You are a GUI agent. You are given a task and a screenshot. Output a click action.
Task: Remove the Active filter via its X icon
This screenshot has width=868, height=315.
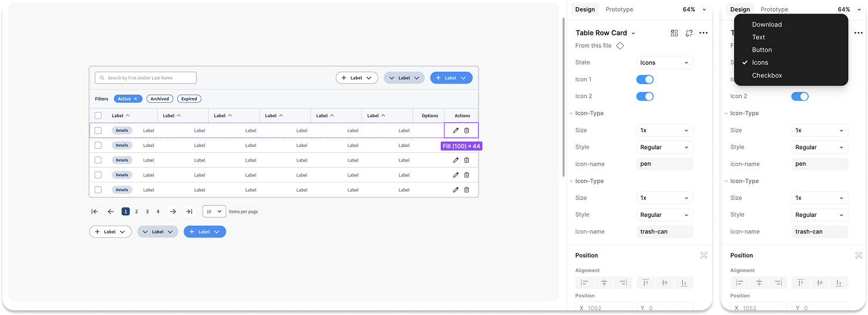136,99
